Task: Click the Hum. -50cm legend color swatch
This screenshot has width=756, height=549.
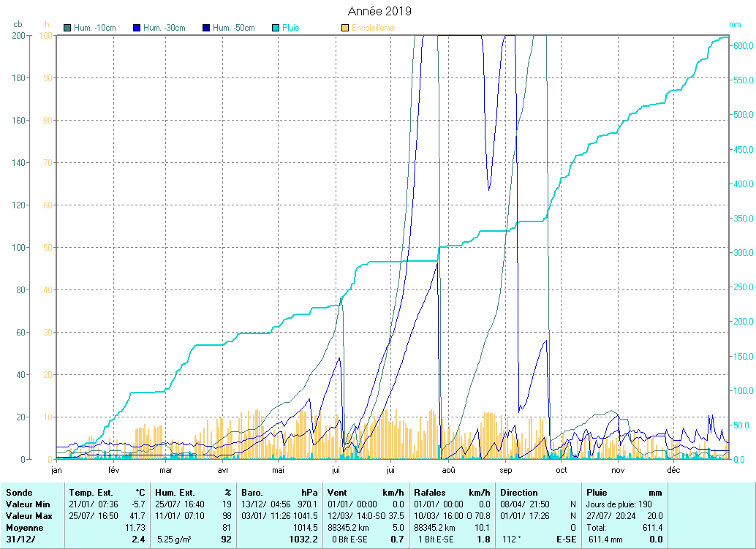Action: (x=207, y=29)
